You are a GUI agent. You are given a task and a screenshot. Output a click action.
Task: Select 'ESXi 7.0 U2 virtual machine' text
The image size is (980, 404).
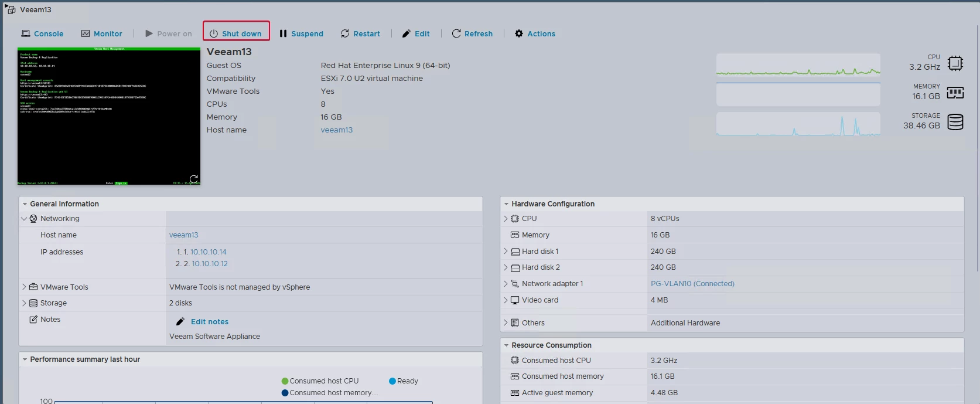(x=371, y=79)
